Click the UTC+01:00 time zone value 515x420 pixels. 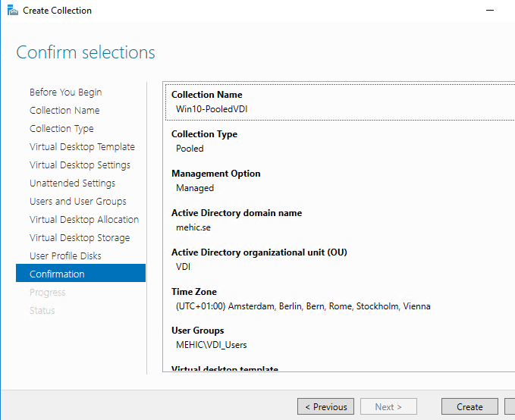coord(303,306)
